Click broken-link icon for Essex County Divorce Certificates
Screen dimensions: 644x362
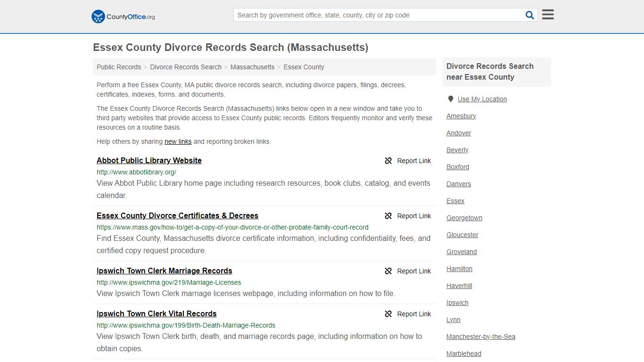click(x=388, y=216)
